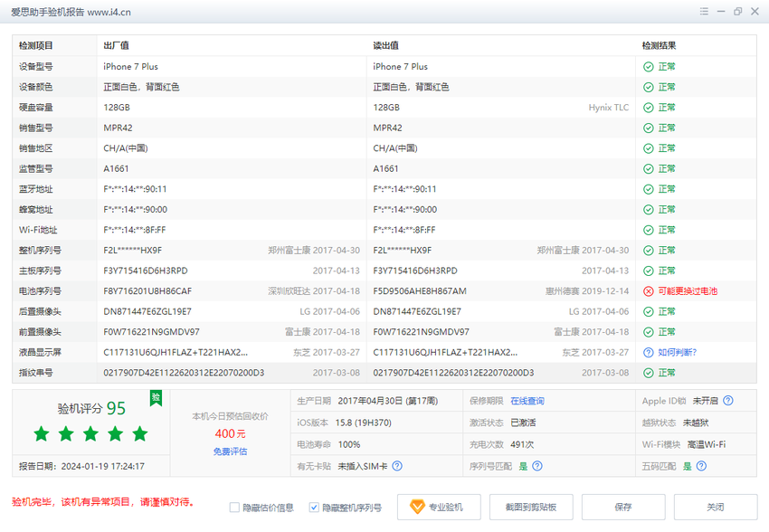The image size is (769, 532).
Task: Click the 验机评分 95 score
Action: click(x=91, y=408)
